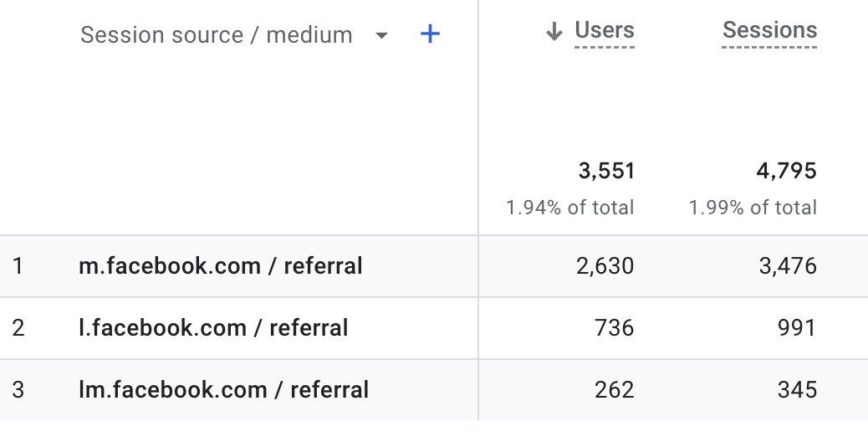Viewport: 868px width, 442px height.
Task: Sort by the Users column header
Action: pyautogui.click(x=605, y=30)
